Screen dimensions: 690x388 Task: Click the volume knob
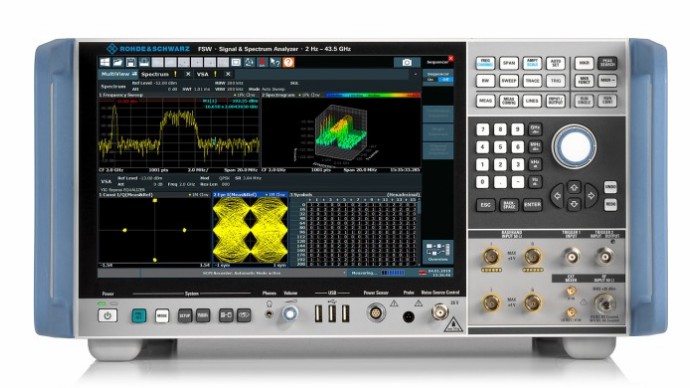(x=290, y=314)
